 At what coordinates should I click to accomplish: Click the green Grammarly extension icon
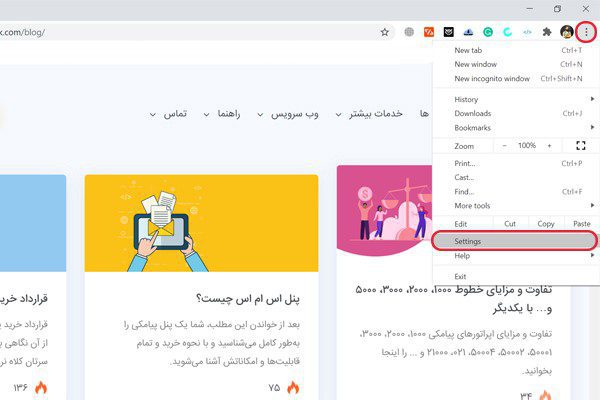pos(488,32)
